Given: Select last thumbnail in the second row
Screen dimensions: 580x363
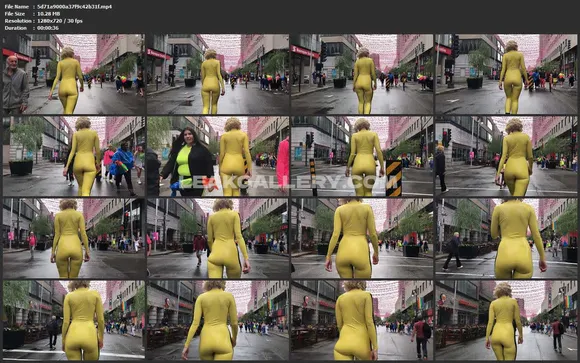Looking at the screenshot, I should click(506, 156).
